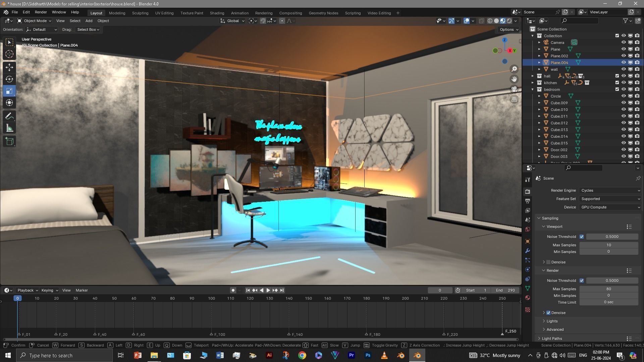This screenshot has height=362, width=644.
Task: Select the Scale tool
Action: 9,91
